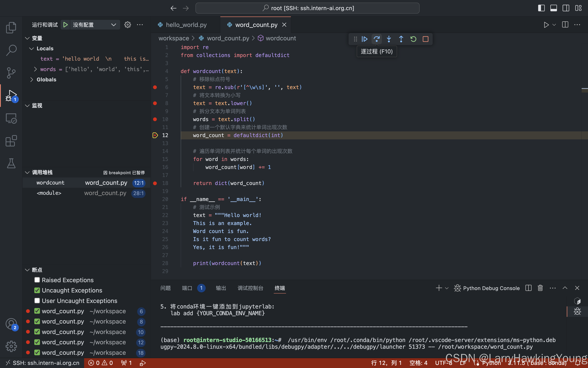Viewport: 588px width, 368px height.
Task: Disable the line 8 breakpoint checkbox
Action: [37, 322]
